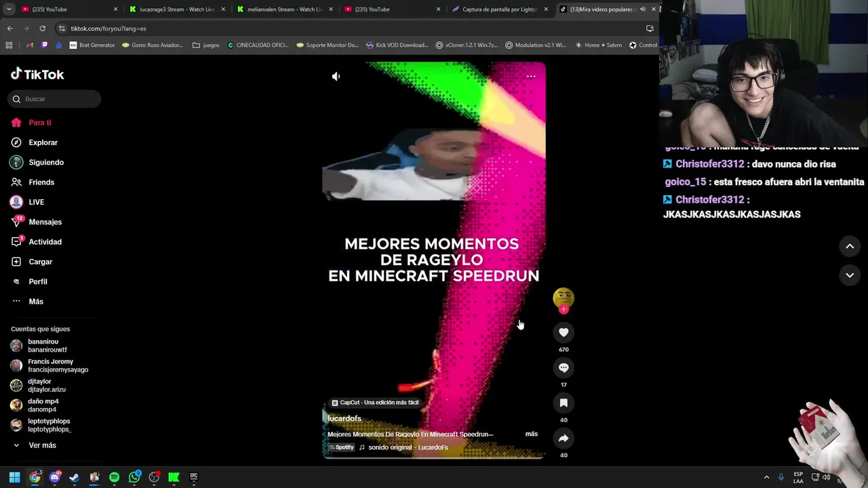The image size is (868, 488).
Task: Switch to the lucazrage3 Stream tab
Action: [x=178, y=9]
